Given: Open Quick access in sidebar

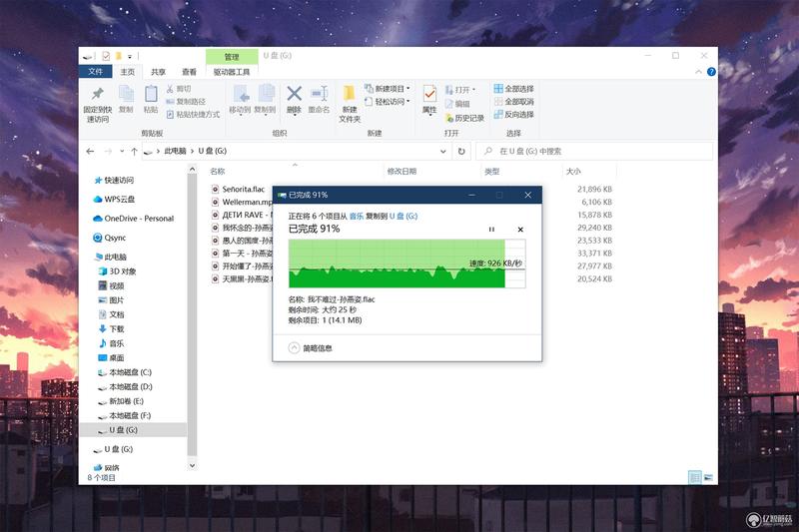Looking at the screenshot, I should click(114, 181).
